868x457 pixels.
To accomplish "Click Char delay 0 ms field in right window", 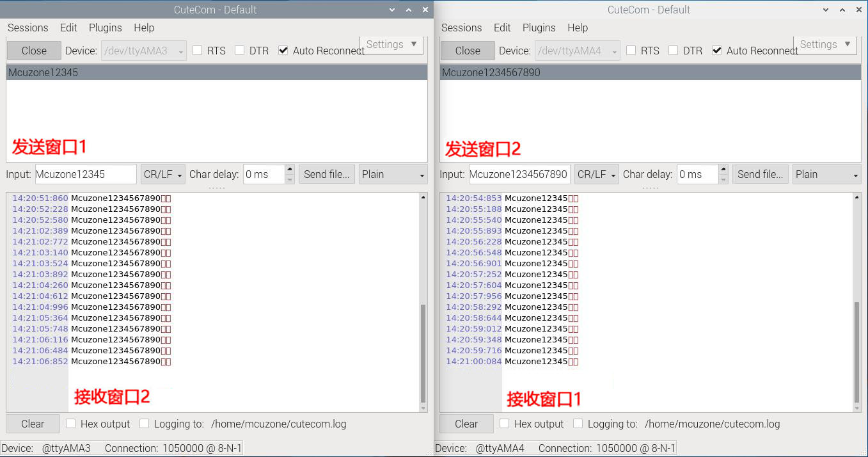I will pyautogui.click(x=697, y=174).
